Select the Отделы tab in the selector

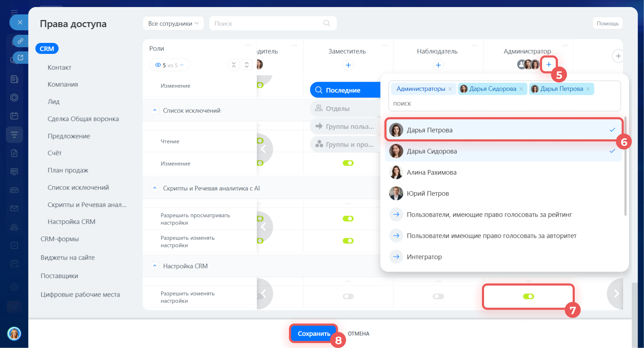[x=337, y=108]
